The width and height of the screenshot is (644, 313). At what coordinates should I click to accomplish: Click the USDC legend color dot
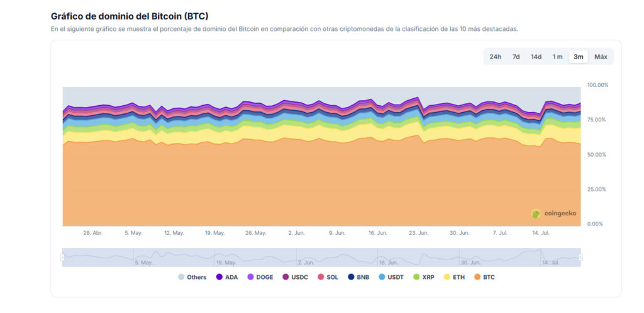pyautogui.click(x=285, y=277)
